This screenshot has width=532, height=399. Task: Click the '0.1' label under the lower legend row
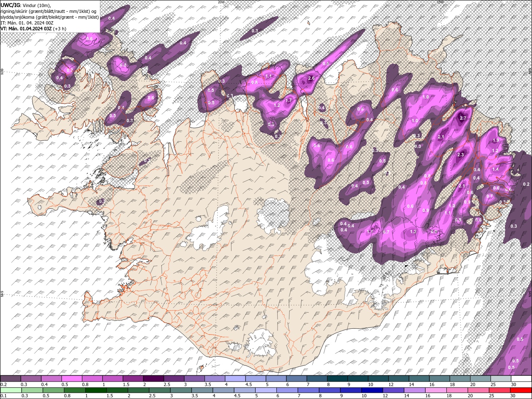coord(3,396)
